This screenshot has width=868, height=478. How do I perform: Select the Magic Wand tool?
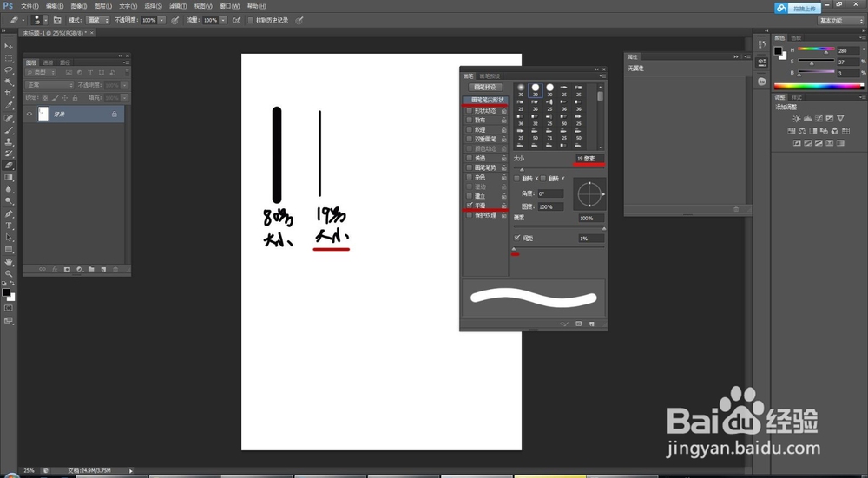point(9,82)
